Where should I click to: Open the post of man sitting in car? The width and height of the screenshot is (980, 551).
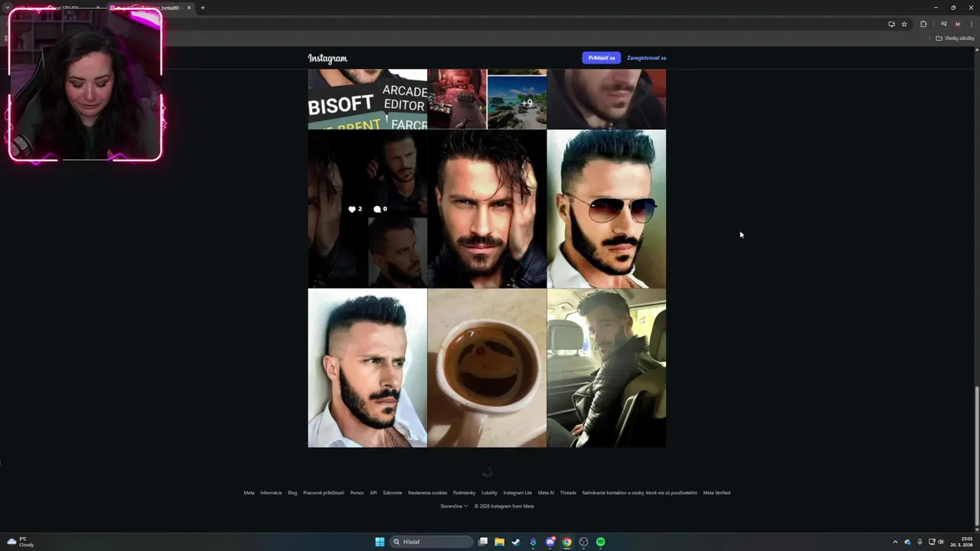[x=606, y=367]
